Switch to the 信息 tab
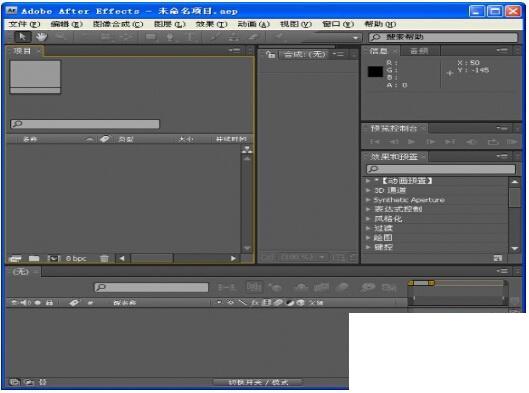This screenshot has height=393, width=529. 378,51
